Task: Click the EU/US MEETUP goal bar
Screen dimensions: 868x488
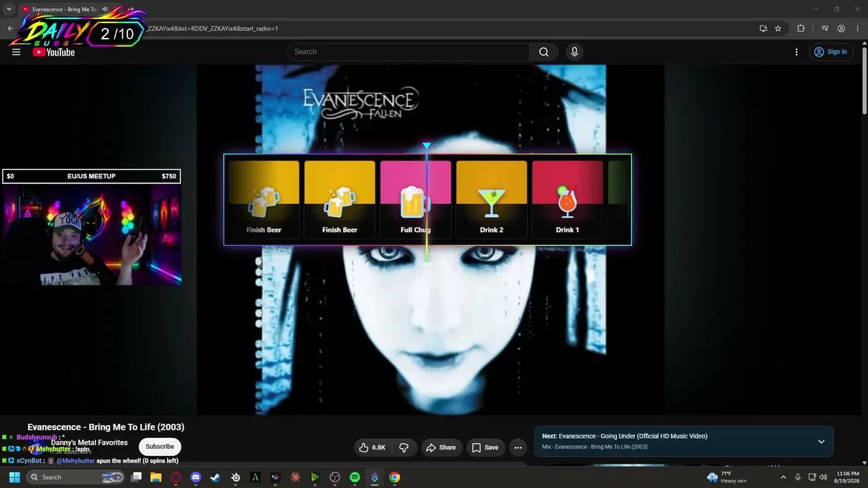Action: [92, 176]
